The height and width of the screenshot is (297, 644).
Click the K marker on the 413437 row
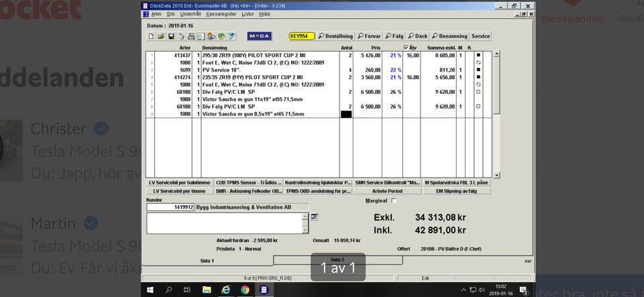click(x=478, y=55)
